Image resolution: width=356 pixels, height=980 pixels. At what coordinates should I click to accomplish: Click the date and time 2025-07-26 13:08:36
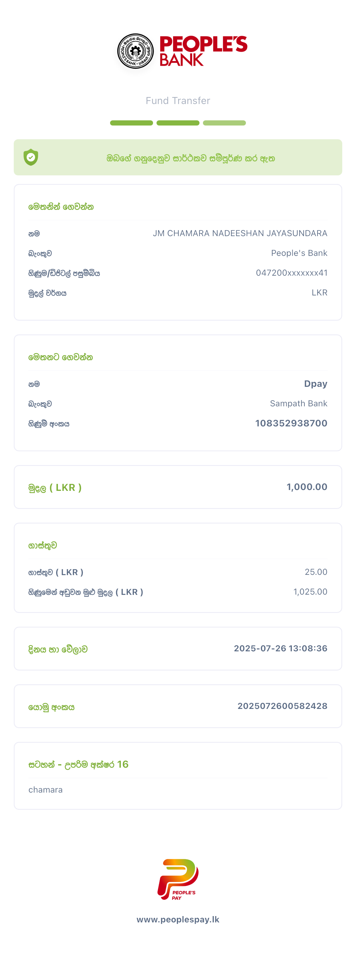click(x=280, y=648)
